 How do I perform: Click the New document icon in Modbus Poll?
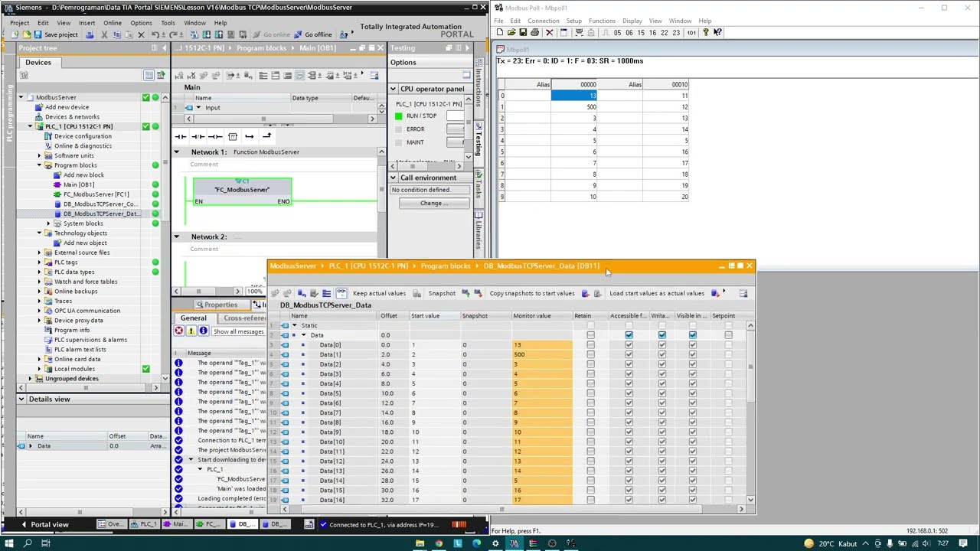pos(500,32)
